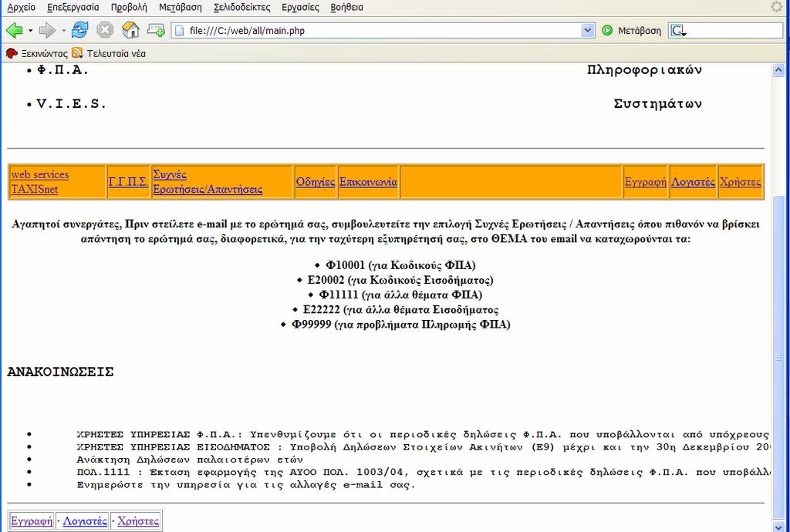Go to the Home page icon
This screenshot has height=532, width=790.
[130, 30]
